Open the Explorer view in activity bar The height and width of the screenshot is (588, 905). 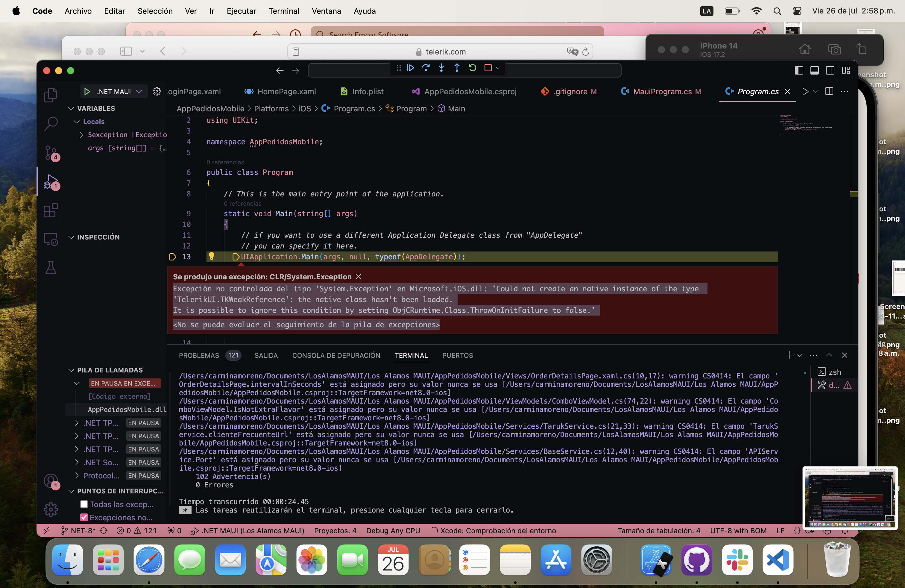coord(51,95)
